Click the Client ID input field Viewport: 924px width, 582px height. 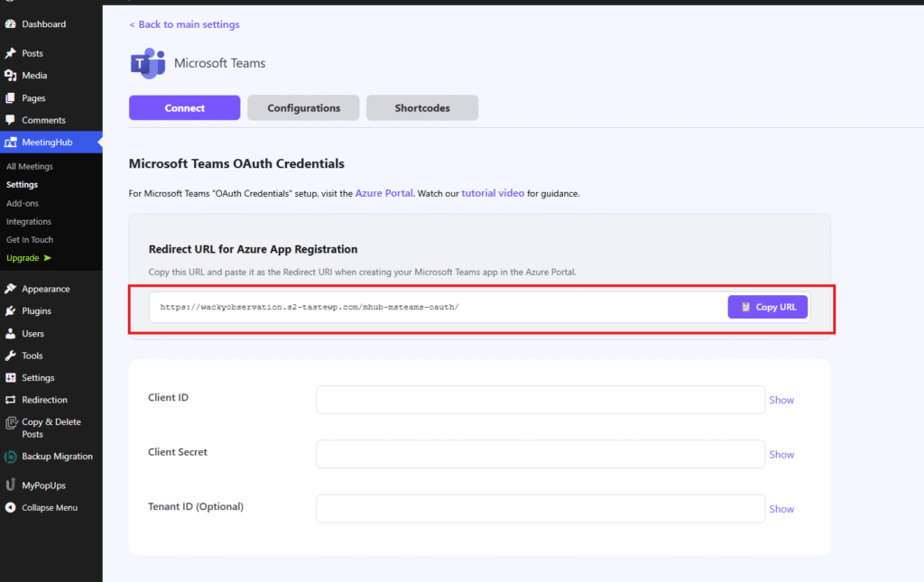click(540, 400)
